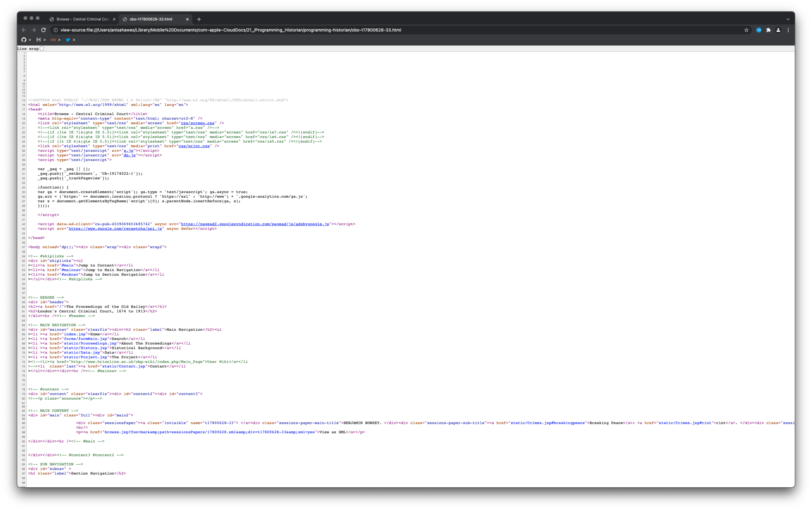
Task: Open the orange infinity bookmark folder
Action: pos(55,40)
